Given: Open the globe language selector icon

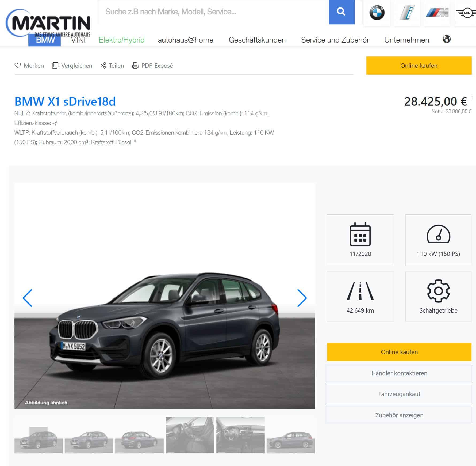Looking at the screenshot, I should tap(447, 39).
